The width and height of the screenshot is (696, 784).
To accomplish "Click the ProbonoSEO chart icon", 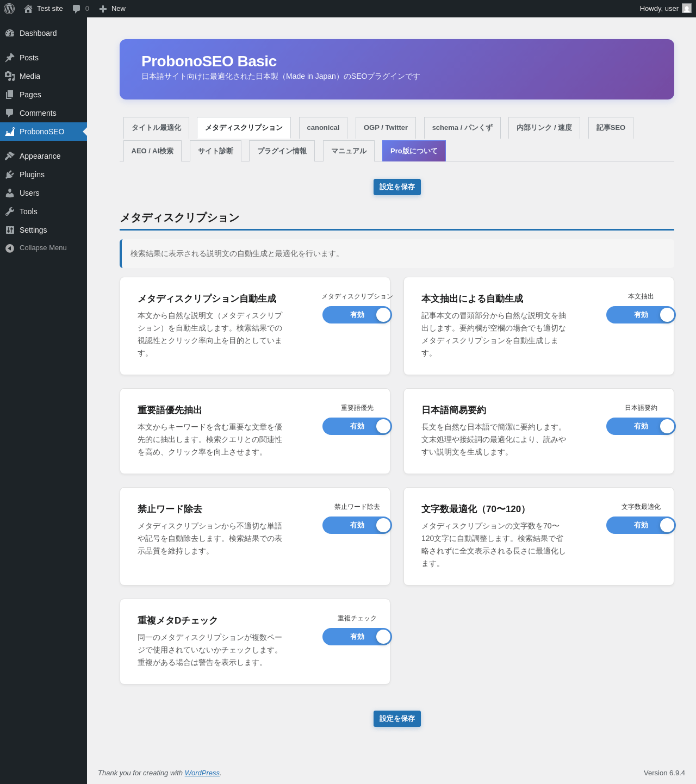I will [10, 132].
